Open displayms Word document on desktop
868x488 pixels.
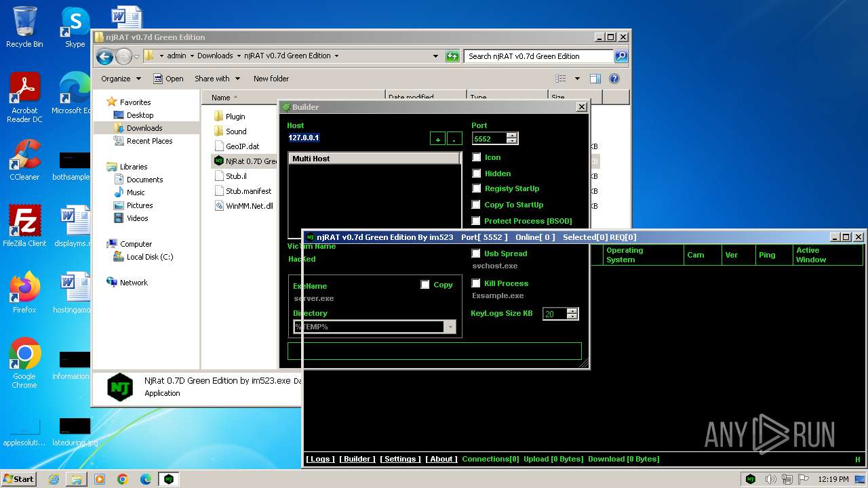75,226
